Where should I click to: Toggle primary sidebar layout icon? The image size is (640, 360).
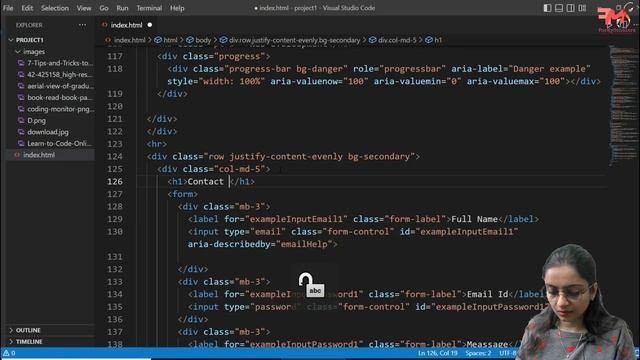(x=547, y=8)
